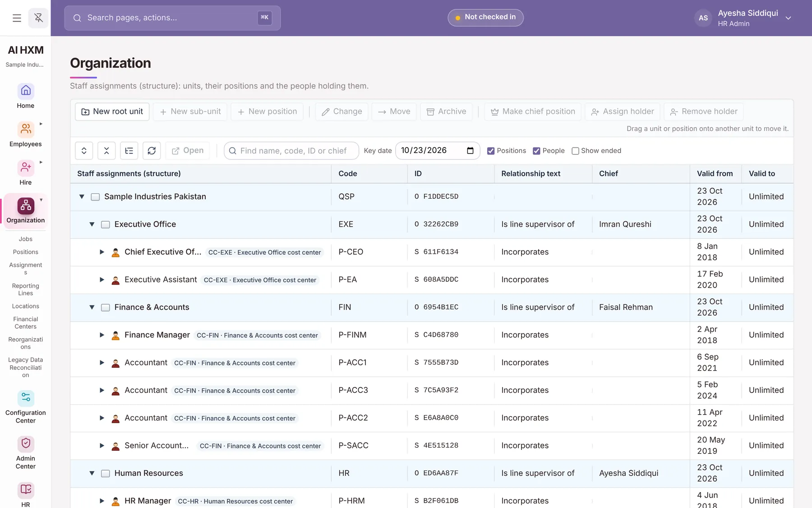The width and height of the screenshot is (812, 508).
Task: Click the Open button in tree toolbar
Action: [x=188, y=151]
